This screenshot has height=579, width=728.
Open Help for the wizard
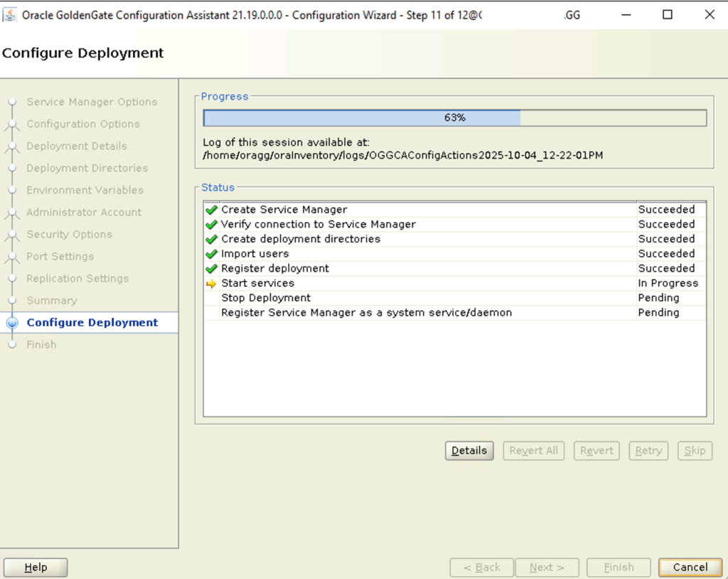36,568
